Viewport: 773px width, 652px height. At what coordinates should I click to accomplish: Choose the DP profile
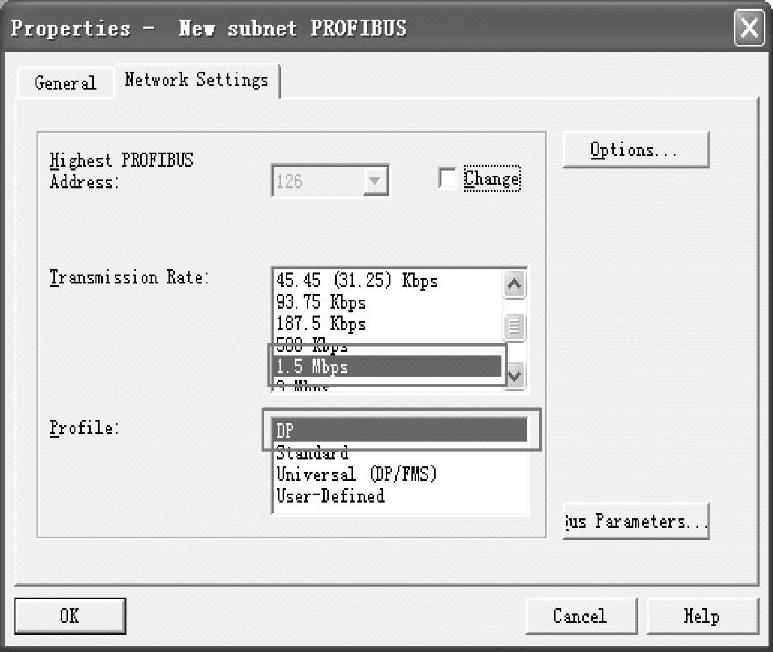pyautogui.click(x=400, y=430)
